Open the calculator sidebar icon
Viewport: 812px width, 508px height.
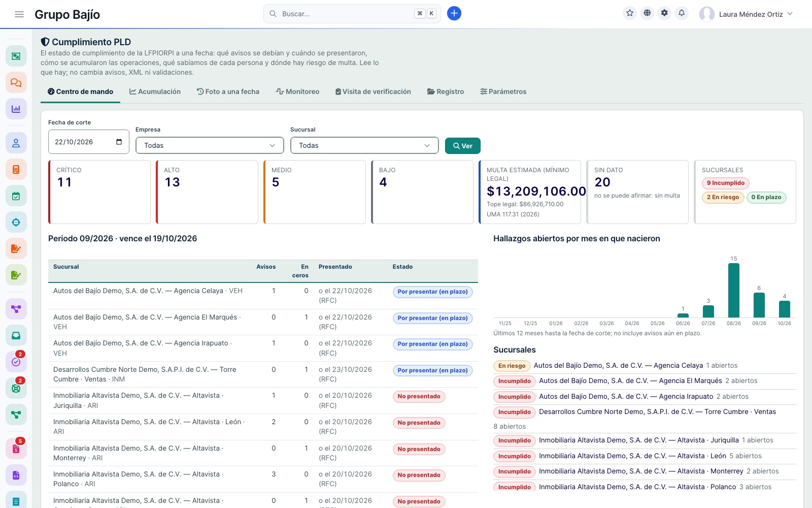16,169
